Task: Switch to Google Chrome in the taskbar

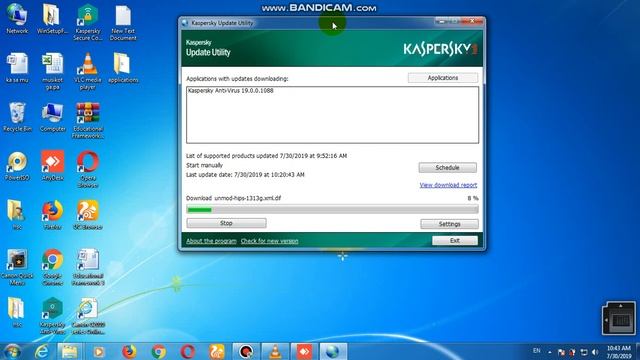Action: coord(158,351)
